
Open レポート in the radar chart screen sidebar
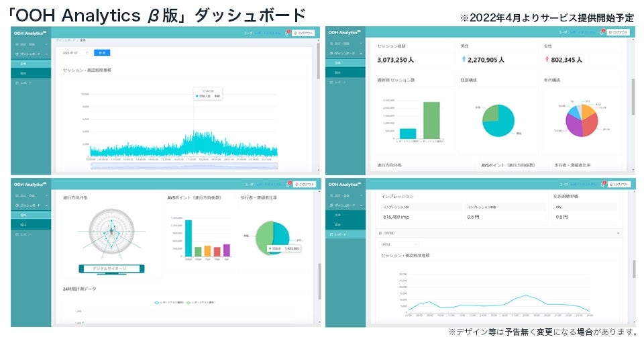point(31,234)
